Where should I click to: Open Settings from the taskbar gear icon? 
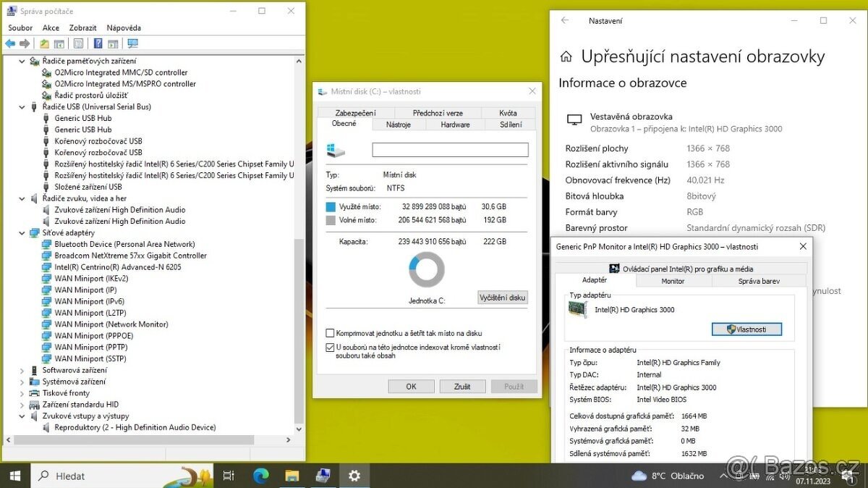click(x=354, y=476)
